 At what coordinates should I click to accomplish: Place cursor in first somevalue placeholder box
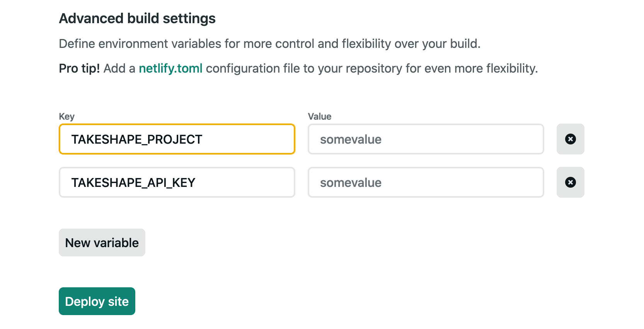(x=426, y=139)
